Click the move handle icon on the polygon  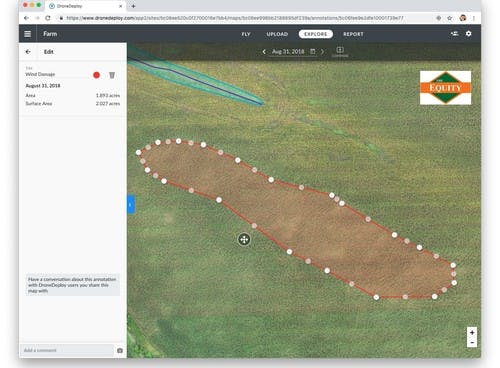(x=244, y=239)
